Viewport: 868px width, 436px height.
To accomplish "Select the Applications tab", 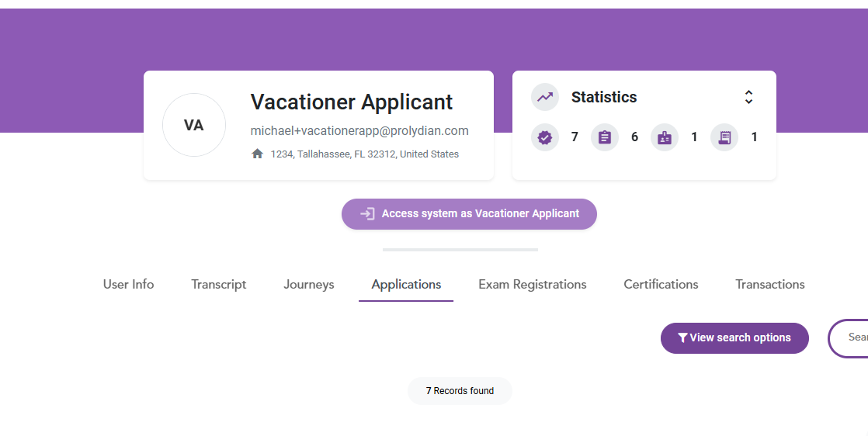I will [x=406, y=285].
